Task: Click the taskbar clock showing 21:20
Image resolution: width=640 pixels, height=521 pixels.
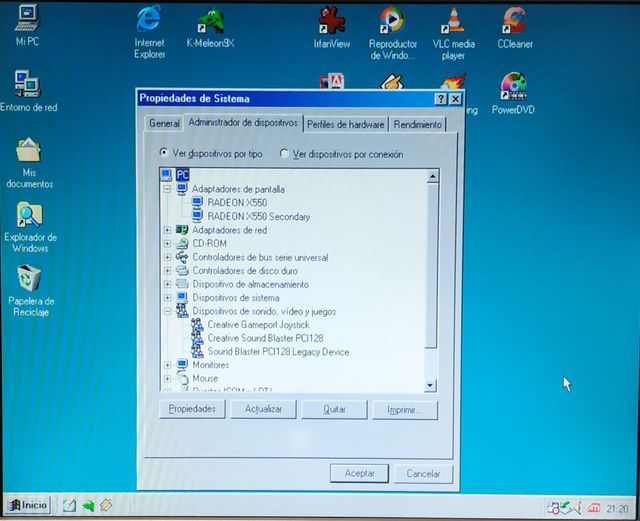Action: (x=617, y=509)
